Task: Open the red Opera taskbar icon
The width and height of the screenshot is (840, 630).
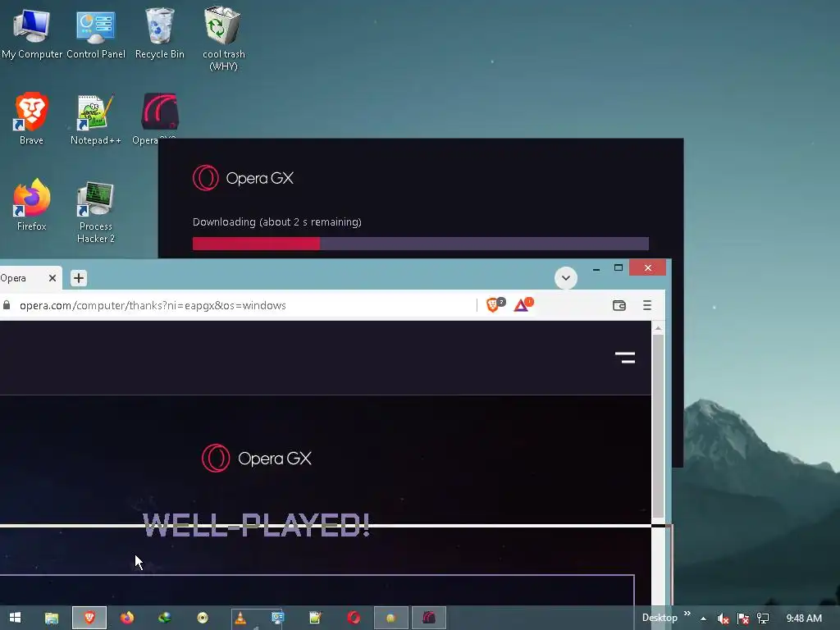Action: click(x=354, y=618)
